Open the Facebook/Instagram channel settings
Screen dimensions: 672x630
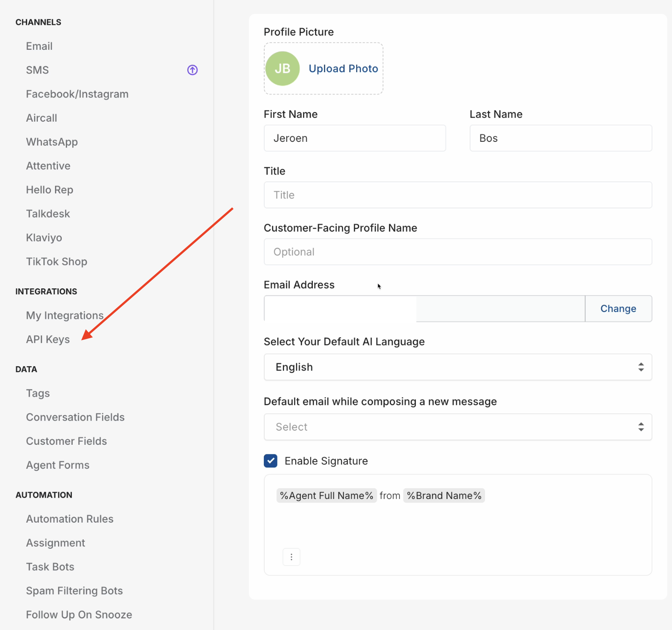[x=77, y=94]
